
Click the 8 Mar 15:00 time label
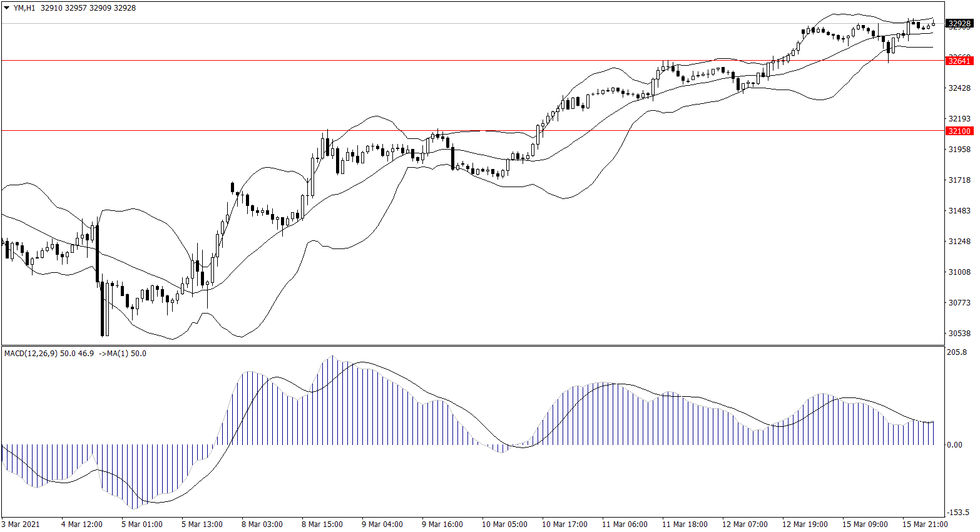click(322, 524)
